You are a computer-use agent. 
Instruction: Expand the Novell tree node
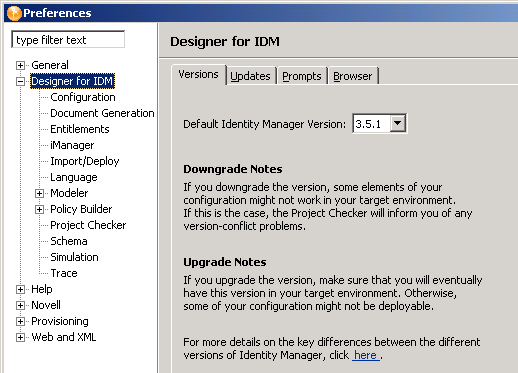pos(20,305)
